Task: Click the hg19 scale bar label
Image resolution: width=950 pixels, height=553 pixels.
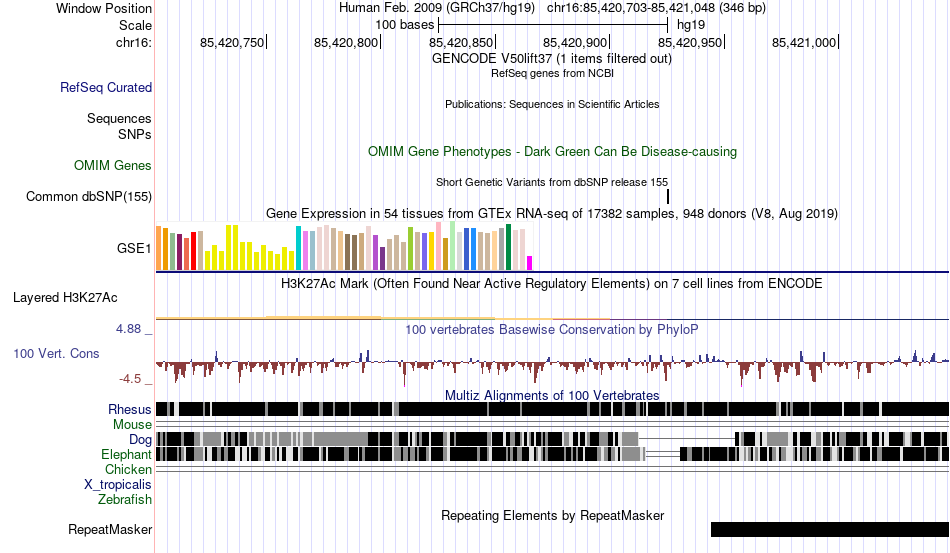Action: pyautogui.click(x=691, y=25)
